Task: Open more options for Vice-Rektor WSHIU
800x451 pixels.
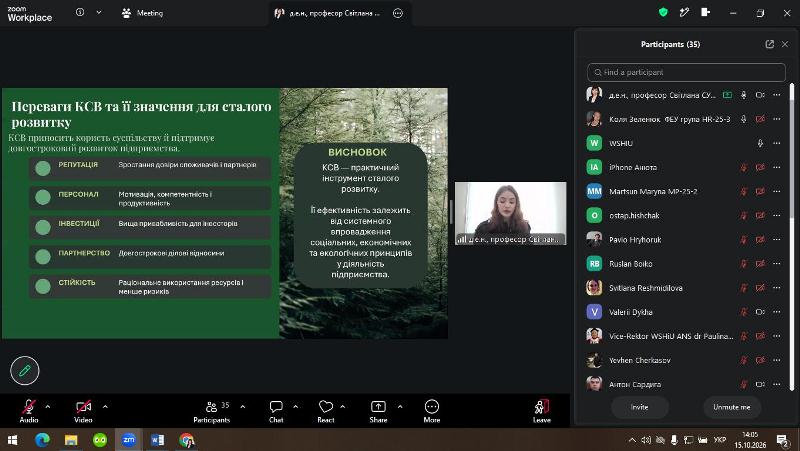Action: (777, 336)
